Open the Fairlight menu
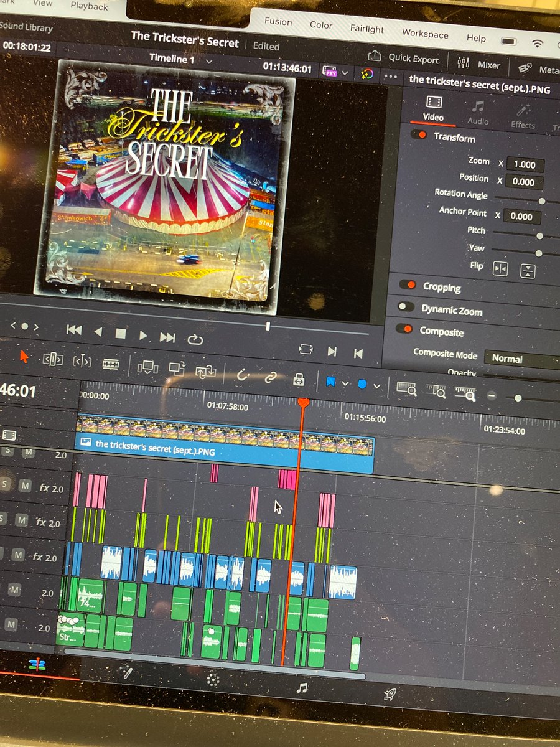This screenshot has height=747, width=560. point(367,29)
